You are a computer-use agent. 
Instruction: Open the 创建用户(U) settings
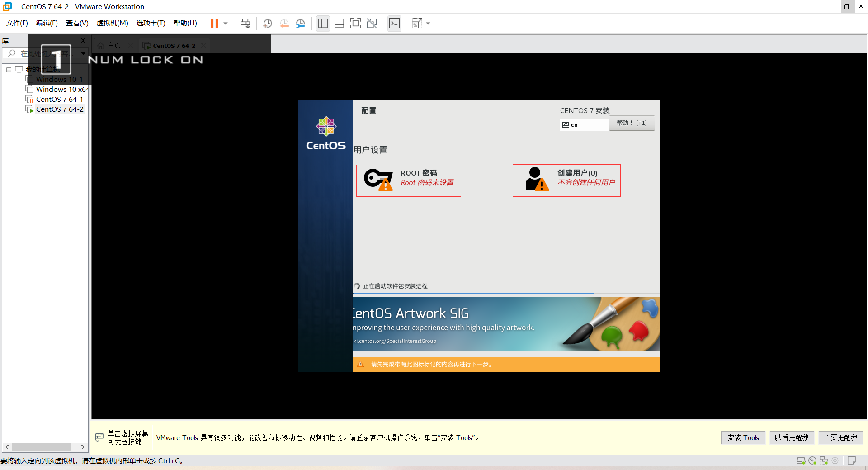566,180
